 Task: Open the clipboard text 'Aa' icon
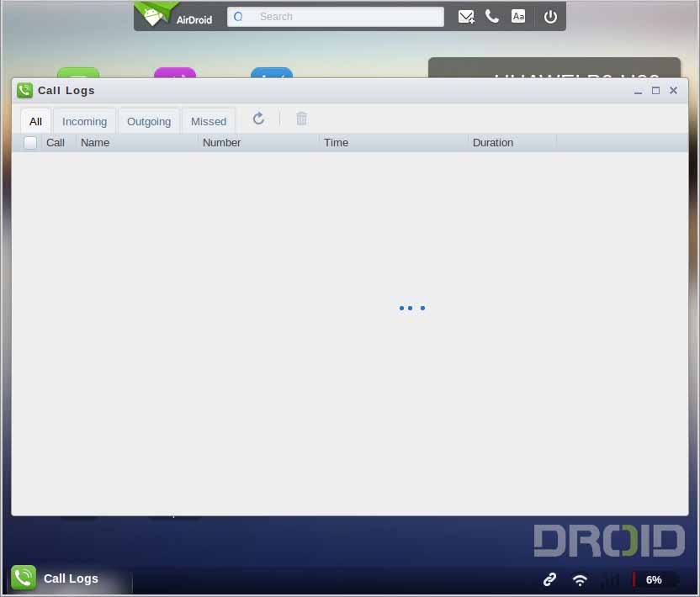tap(518, 17)
